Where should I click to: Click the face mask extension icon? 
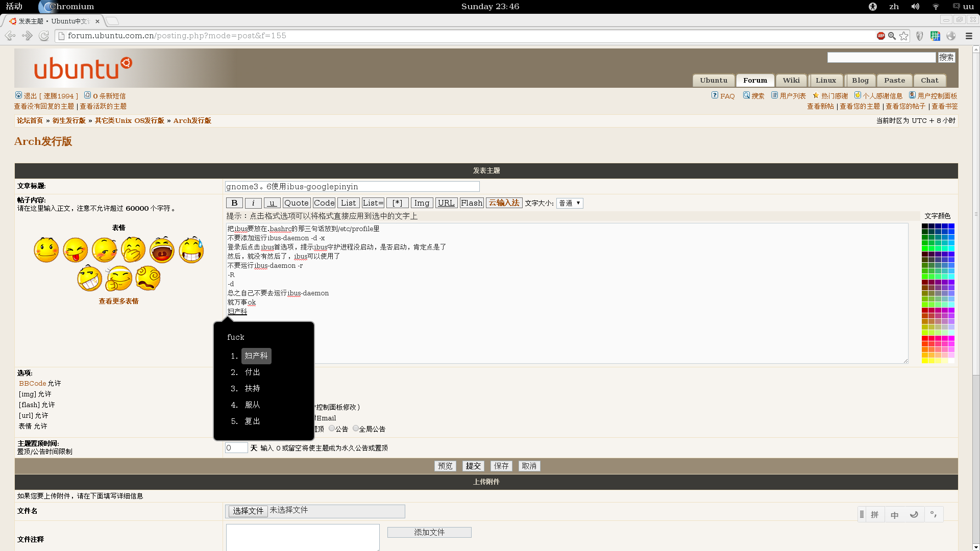click(920, 36)
